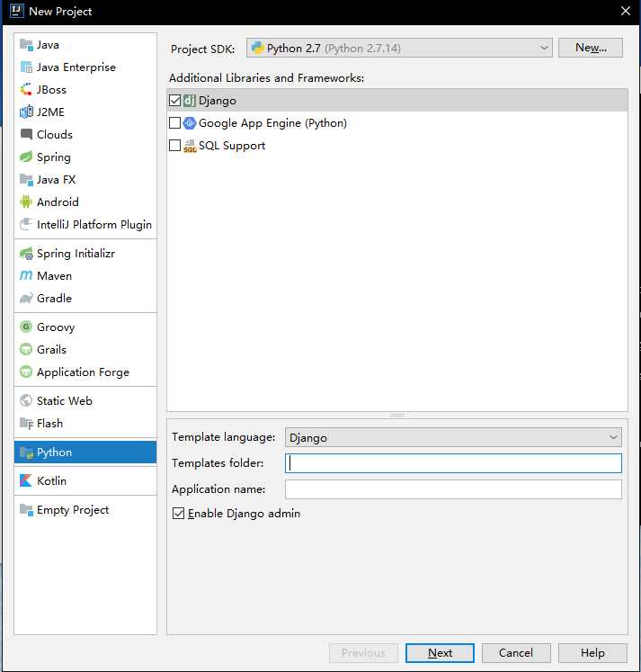
Task: Pick the JBoss icon
Action: click(x=26, y=90)
